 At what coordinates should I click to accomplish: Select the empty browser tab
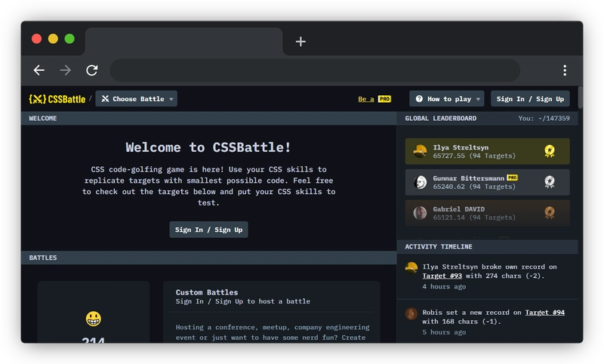point(184,42)
